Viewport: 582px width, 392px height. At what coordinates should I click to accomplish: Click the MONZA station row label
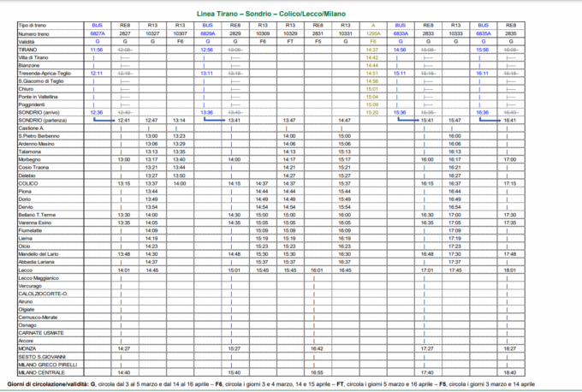(28, 348)
